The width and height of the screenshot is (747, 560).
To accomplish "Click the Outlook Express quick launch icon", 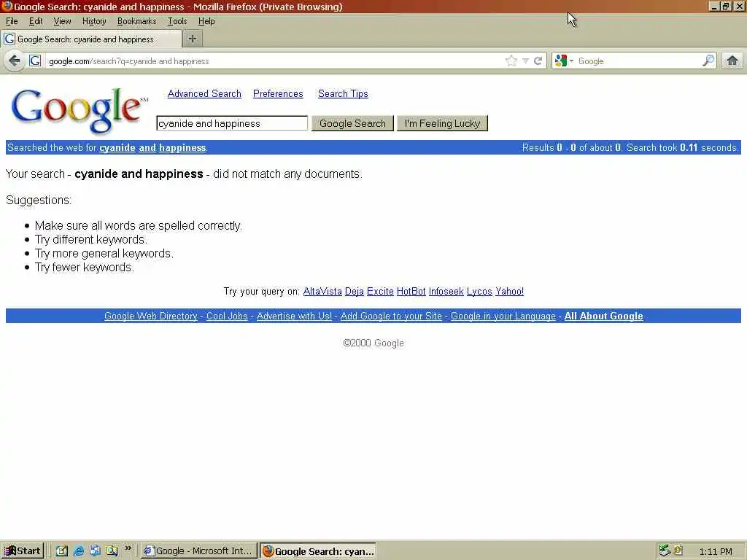I will pyautogui.click(x=95, y=551).
